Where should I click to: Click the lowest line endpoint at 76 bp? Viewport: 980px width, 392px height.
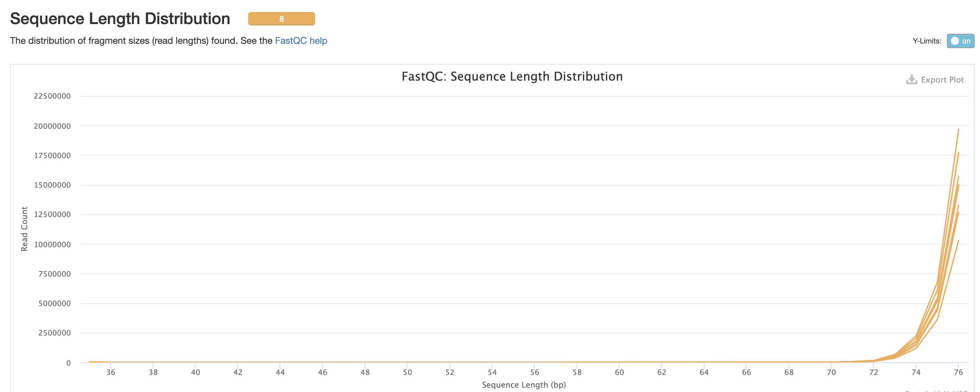(958, 241)
